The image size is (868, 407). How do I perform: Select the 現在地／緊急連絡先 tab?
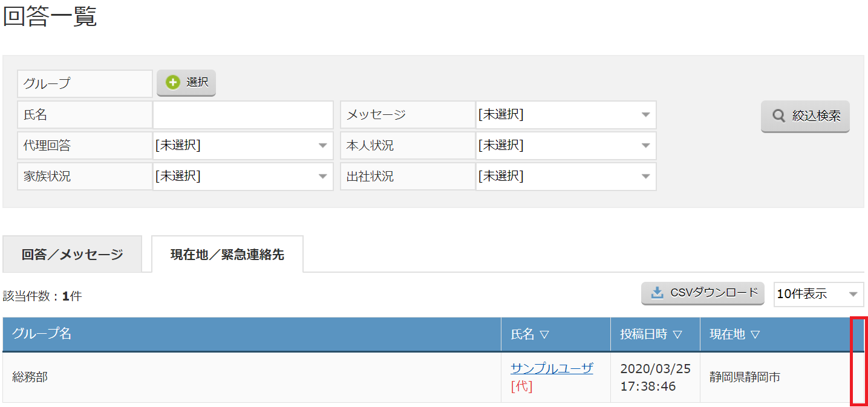[x=227, y=255]
